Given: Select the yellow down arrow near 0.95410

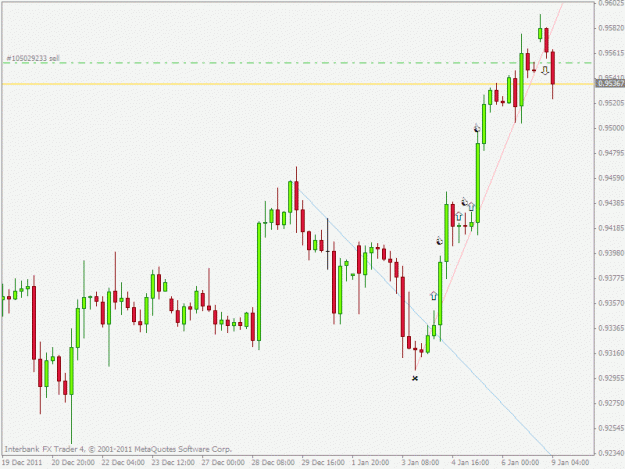Looking at the screenshot, I should (545, 71).
